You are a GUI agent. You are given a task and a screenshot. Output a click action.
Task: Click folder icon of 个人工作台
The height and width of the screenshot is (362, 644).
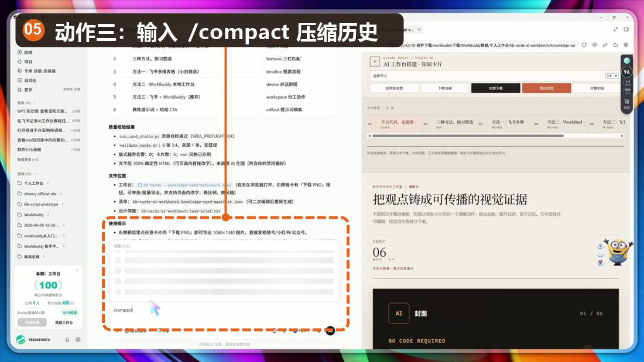point(20,183)
